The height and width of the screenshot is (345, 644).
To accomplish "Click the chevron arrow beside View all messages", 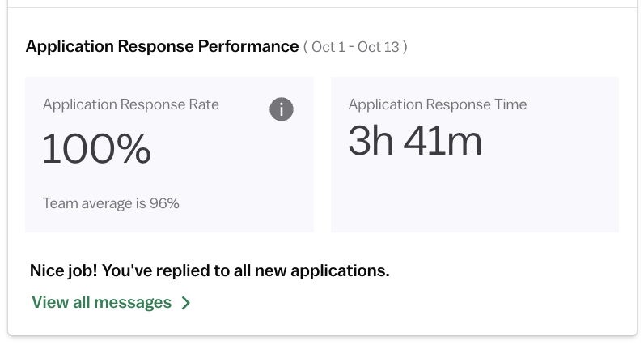I will [186, 303].
